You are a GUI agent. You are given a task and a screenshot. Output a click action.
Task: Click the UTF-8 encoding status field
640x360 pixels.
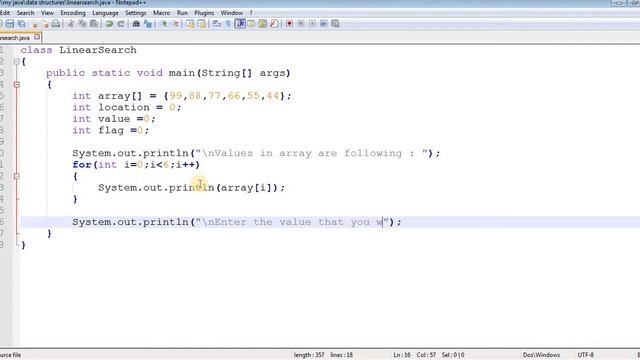pos(585,355)
